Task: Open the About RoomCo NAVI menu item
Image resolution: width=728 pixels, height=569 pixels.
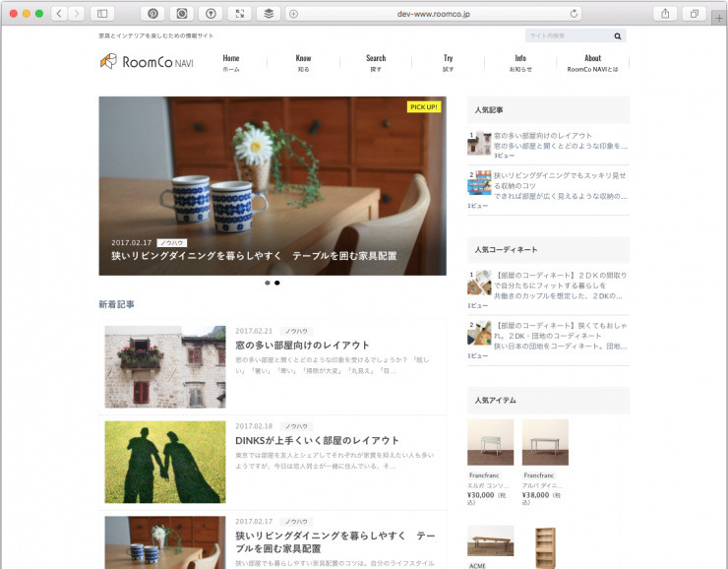Action: tap(592, 63)
